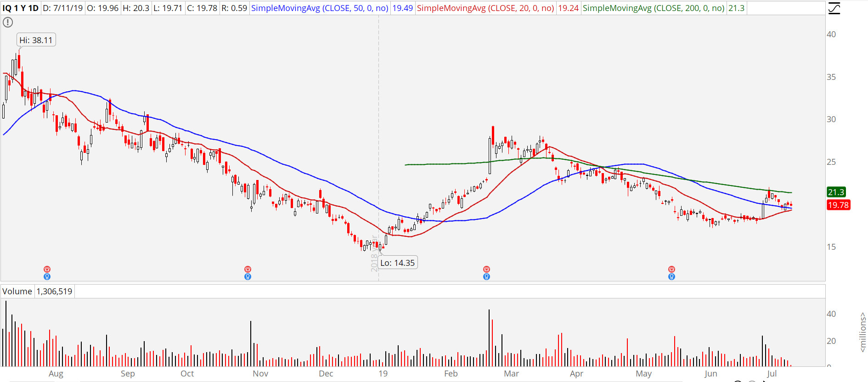The width and height of the screenshot is (868, 382).
Task: Click the 'R: 0.59' range value
Action: coord(234,8)
